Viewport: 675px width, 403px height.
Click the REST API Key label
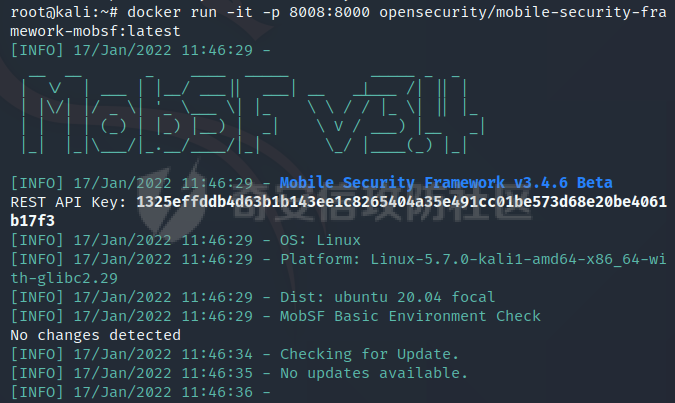(68, 202)
